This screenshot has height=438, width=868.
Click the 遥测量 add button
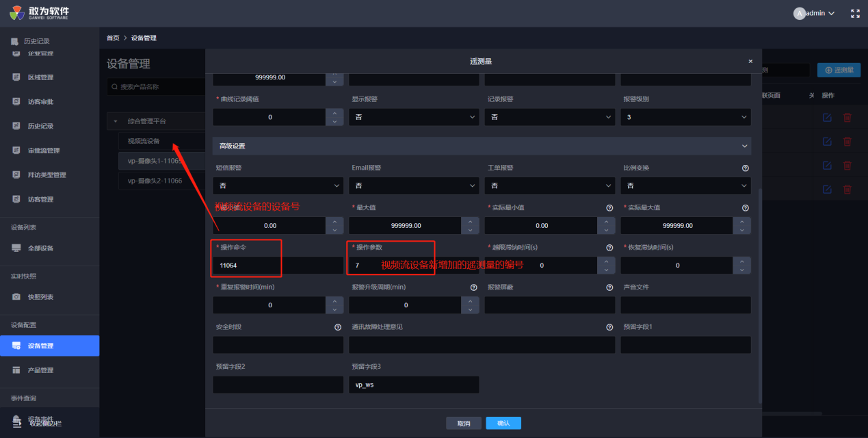(839, 70)
